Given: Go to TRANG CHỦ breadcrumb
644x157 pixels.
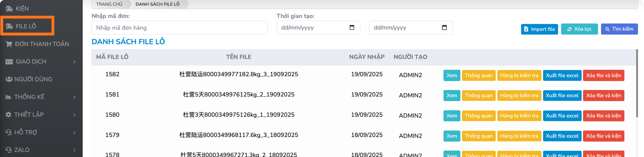Looking at the screenshot, I should (x=109, y=4).
